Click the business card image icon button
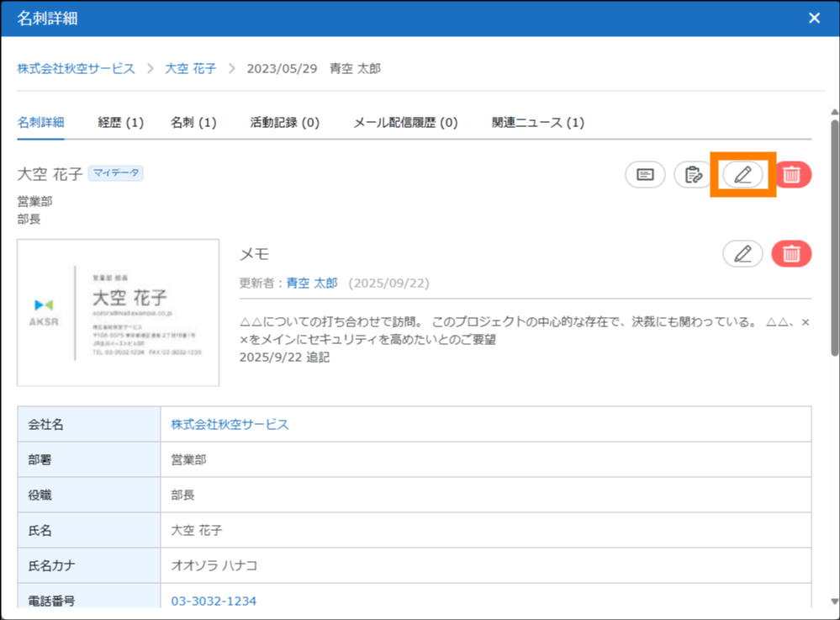Screen dimensions: 840x620 tap(645, 175)
